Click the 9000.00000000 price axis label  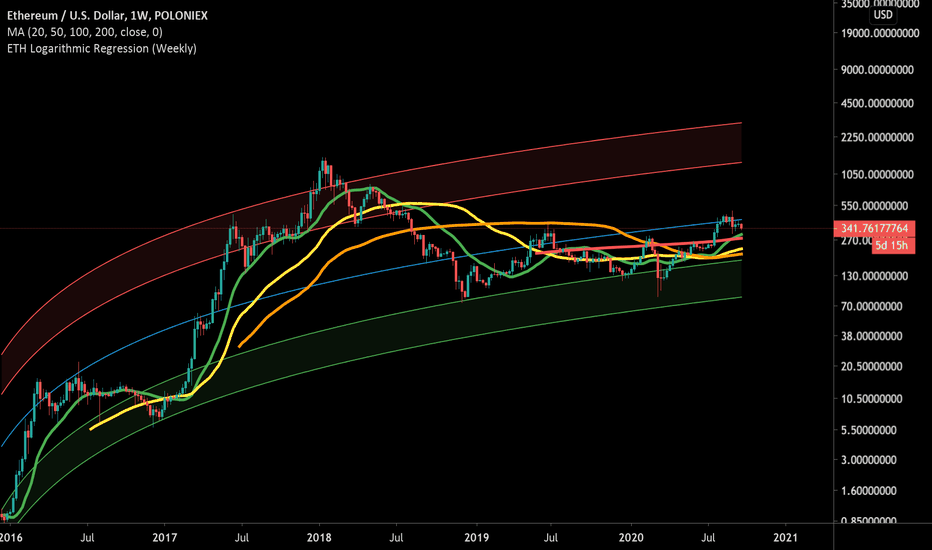877,70
